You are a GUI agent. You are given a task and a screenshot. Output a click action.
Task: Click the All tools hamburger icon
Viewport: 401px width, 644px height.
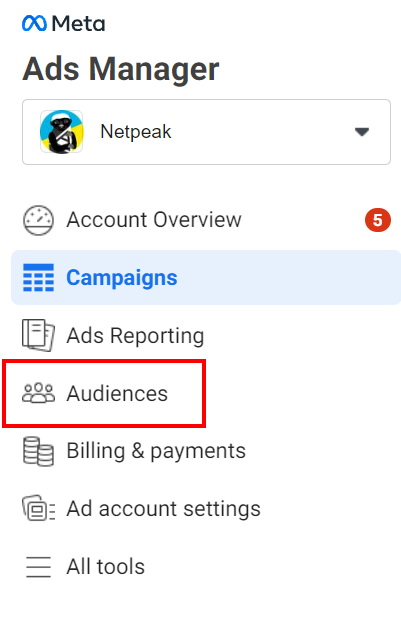coord(38,567)
